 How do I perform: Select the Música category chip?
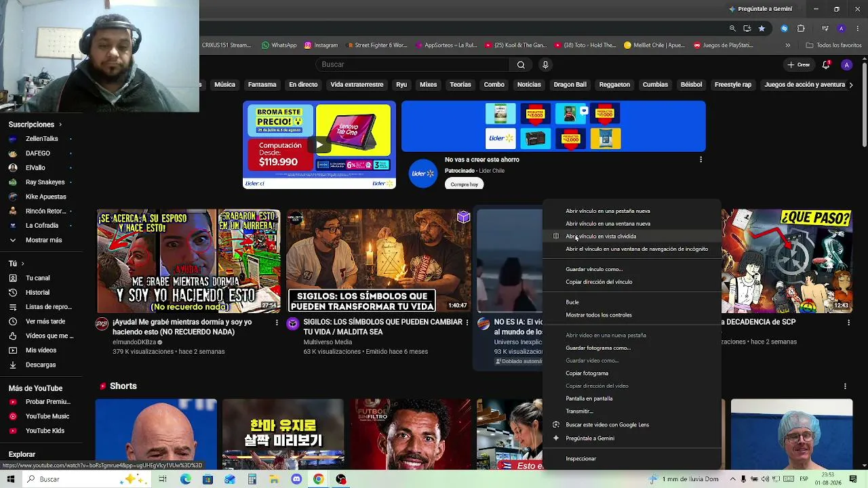tap(224, 85)
